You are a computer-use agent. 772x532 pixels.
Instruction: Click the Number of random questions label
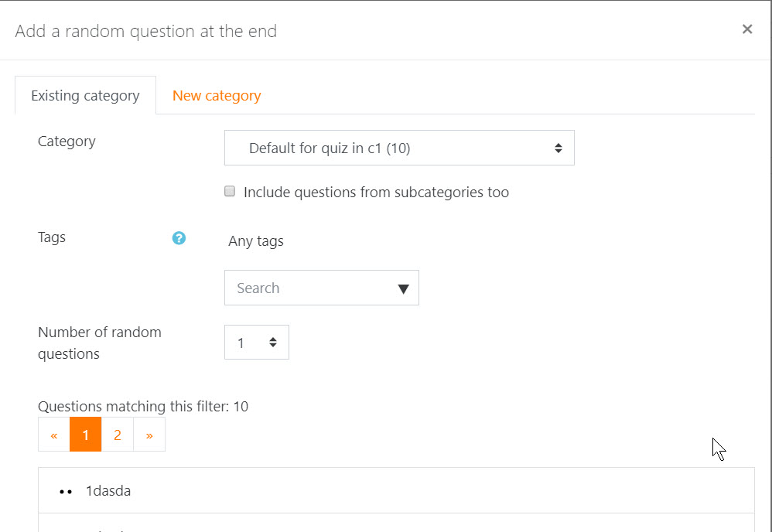[100, 343]
